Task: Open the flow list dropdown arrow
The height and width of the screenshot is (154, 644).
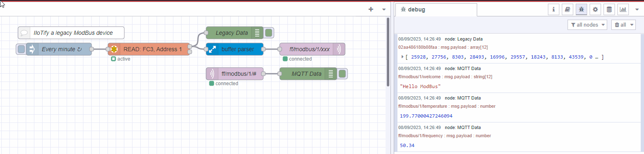Action: [x=384, y=9]
